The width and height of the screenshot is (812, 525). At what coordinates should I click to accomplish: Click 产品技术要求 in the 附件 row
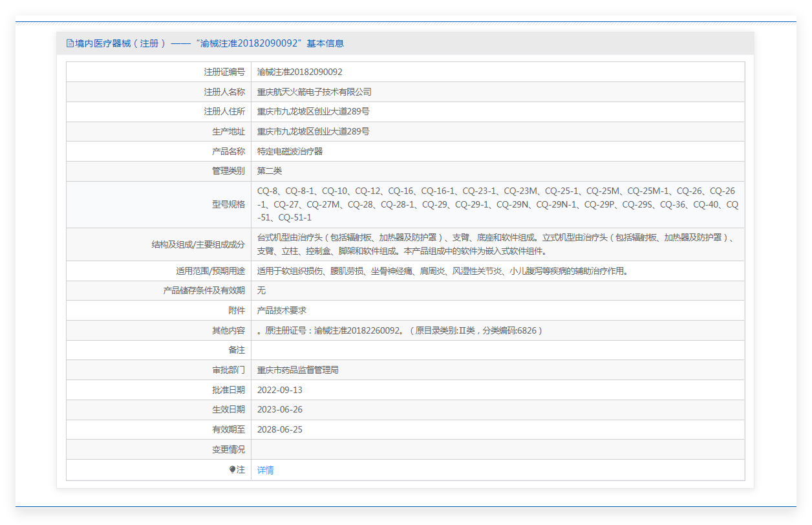tap(281, 310)
